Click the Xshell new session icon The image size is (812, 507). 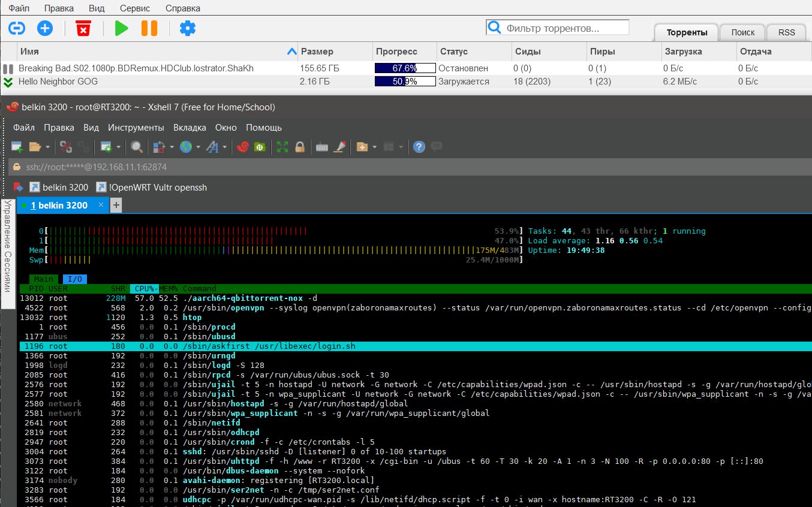pyautogui.click(x=17, y=147)
